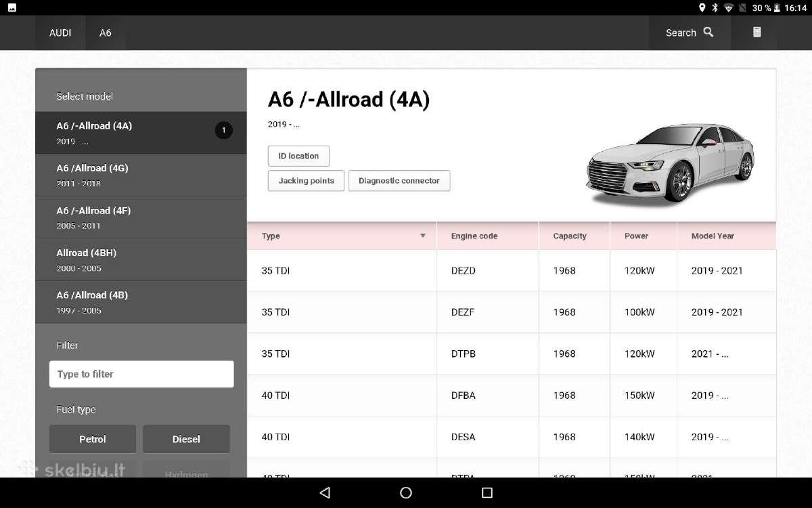This screenshot has width=812, height=508.
Task: Tap the Wi-Fi status icon
Action: pos(728,8)
